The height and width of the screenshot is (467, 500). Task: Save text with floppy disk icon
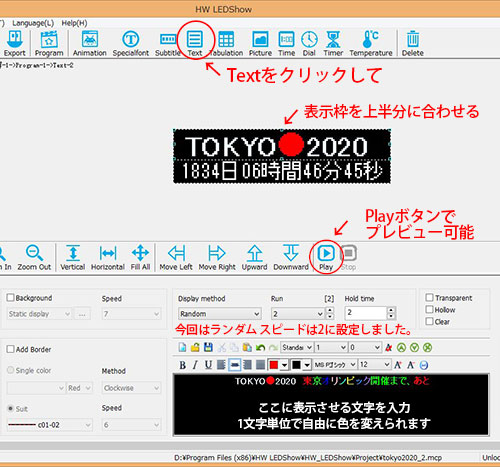tap(208, 347)
